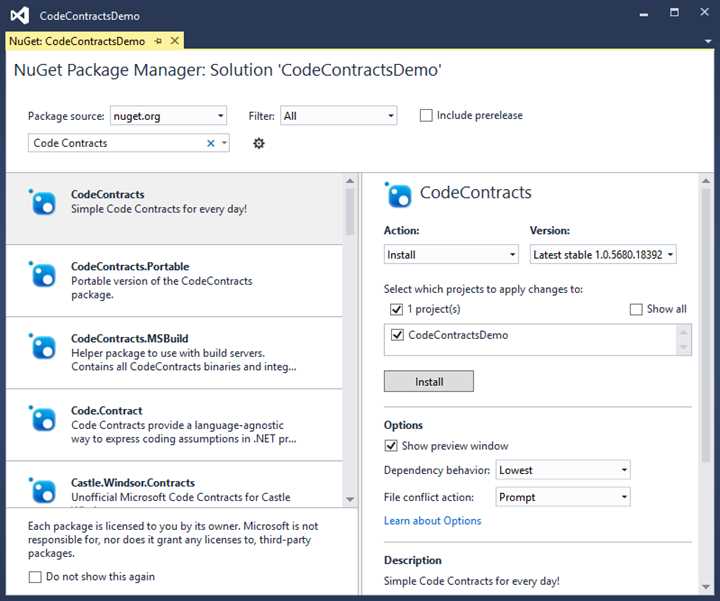Screen dimensions: 720x601
Task: Close the CodeContractsDemo window
Action: click(704, 12)
